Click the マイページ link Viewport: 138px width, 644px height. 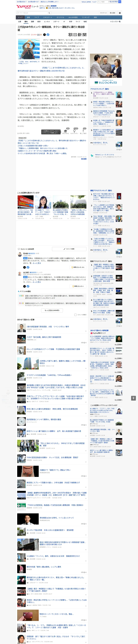coord(103,13)
